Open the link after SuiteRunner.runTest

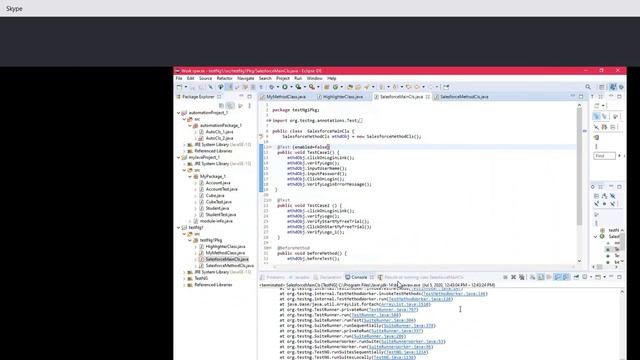pos(389,320)
